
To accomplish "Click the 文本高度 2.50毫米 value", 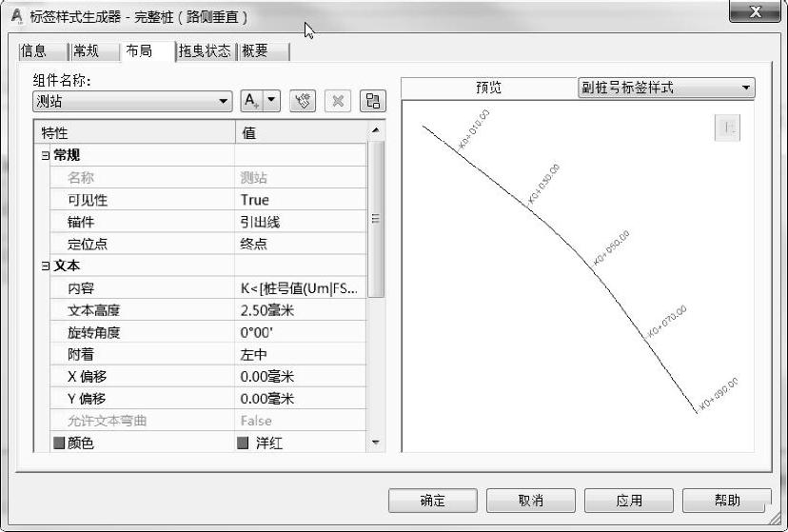I will 301,310.
